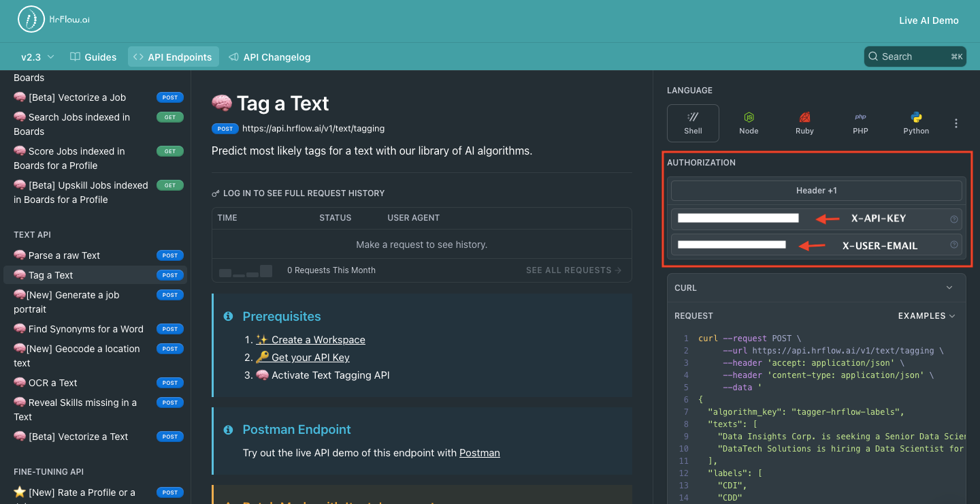Screen dimensions: 980x504
Task: Select Python as the code language
Action: [916, 123]
